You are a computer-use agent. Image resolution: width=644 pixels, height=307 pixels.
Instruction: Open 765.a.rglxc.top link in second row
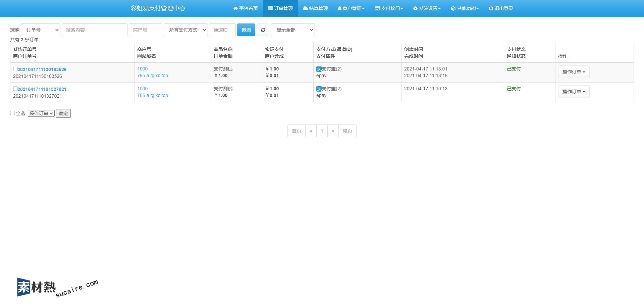click(153, 95)
